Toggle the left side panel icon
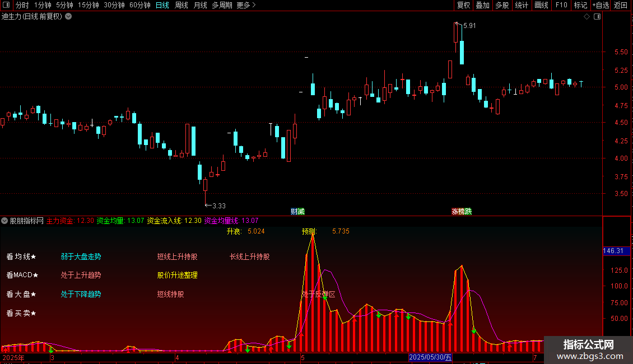Viewport: 633px width, 364px height. 6,5
